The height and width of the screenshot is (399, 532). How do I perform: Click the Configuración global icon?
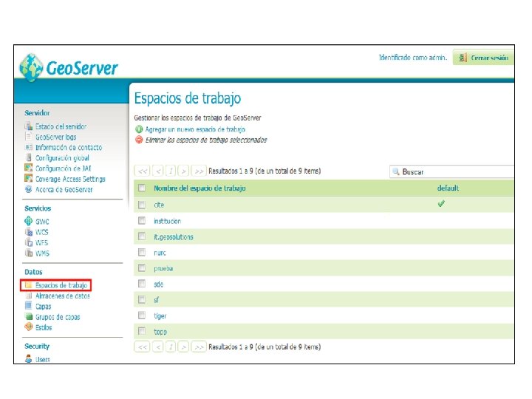[29, 157]
